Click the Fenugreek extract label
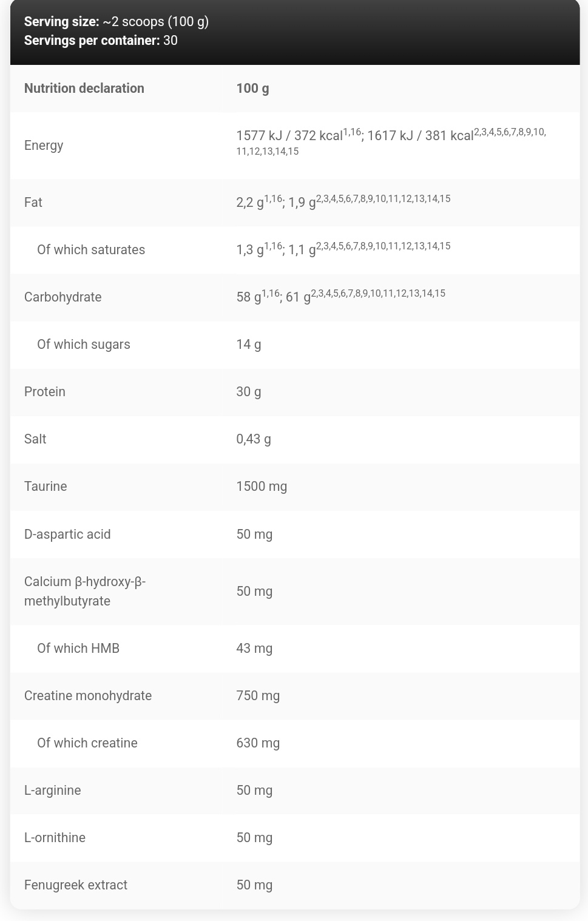The height and width of the screenshot is (921, 588). 76,885
